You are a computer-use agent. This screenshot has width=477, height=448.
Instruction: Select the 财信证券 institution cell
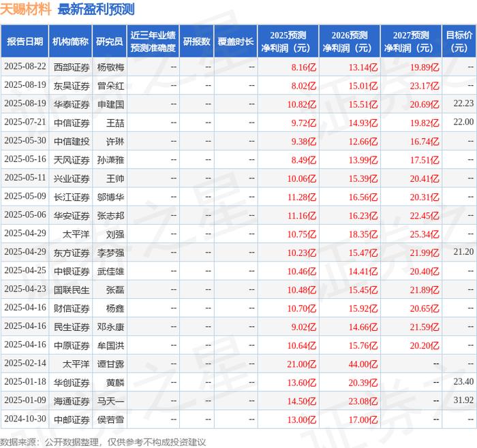click(x=72, y=308)
